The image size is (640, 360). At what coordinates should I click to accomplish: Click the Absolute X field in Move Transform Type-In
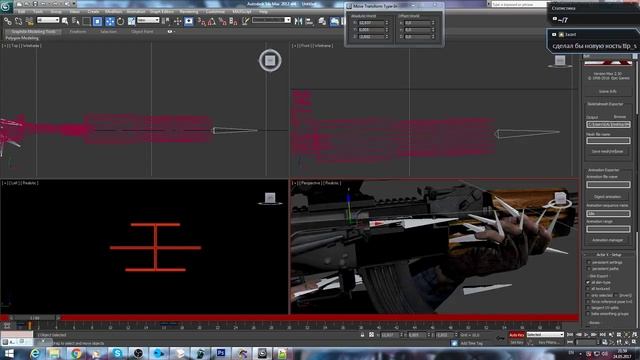click(371, 23)
